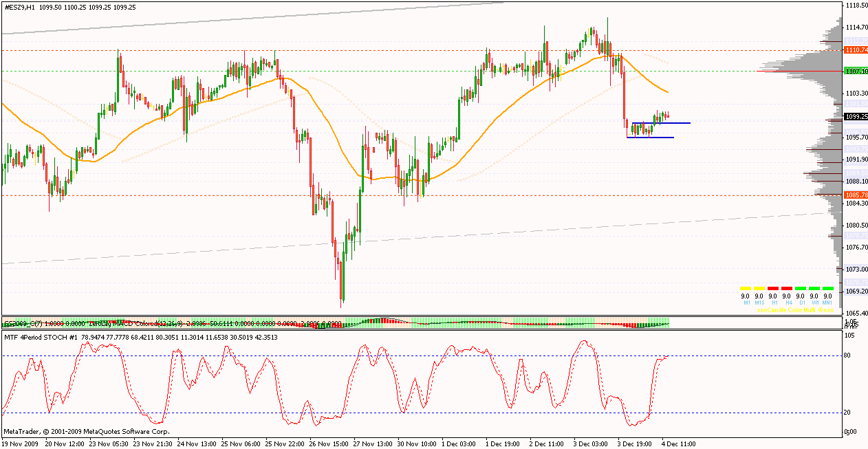
Task: Click the red H4 timeframe signal bar
Action: click(x=786, y=288)
